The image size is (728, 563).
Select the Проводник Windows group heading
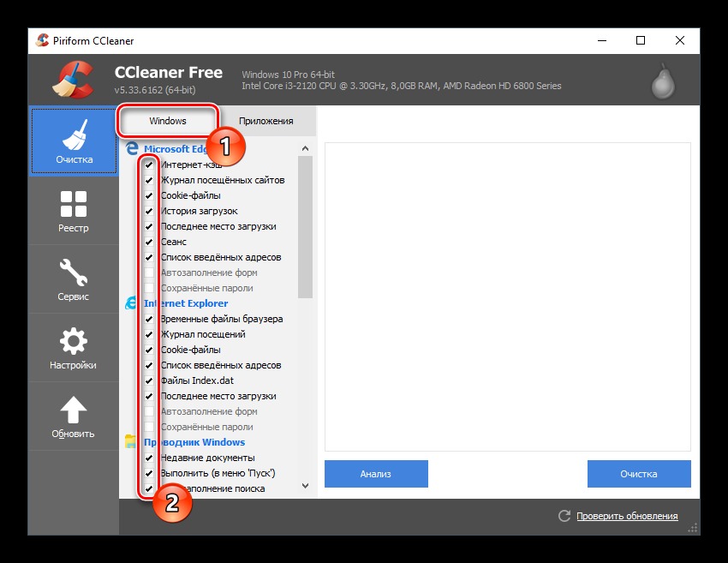tap(194, 442)
